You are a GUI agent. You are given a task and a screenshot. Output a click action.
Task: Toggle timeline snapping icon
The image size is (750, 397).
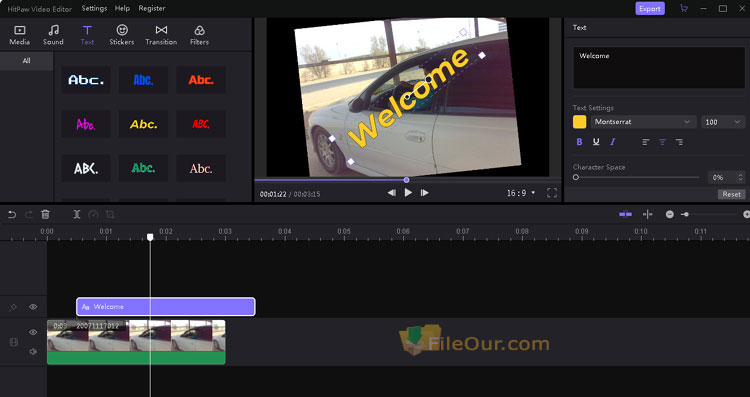click(x=626, y=215)
